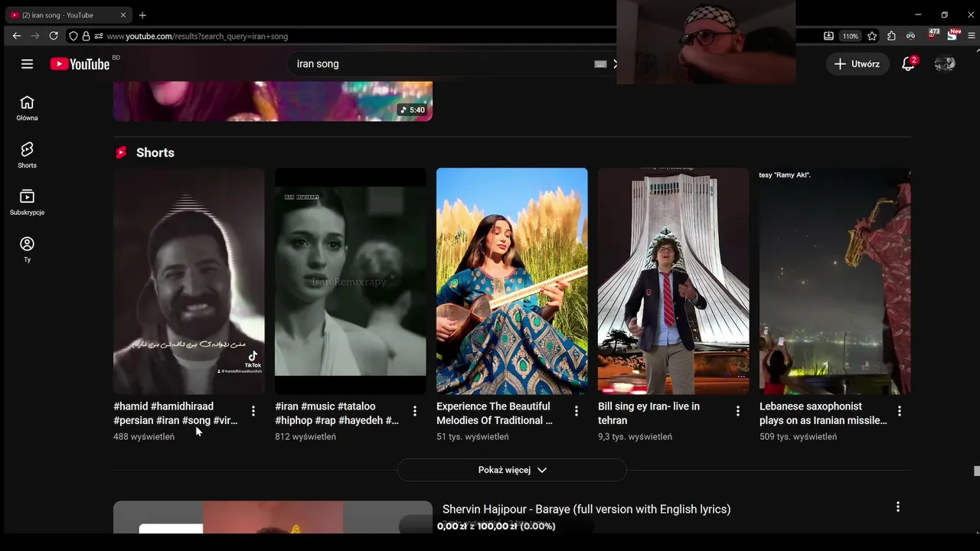
Task: Open more options for #hamid #hamidhiraad short
Action: tap(253, 411)
